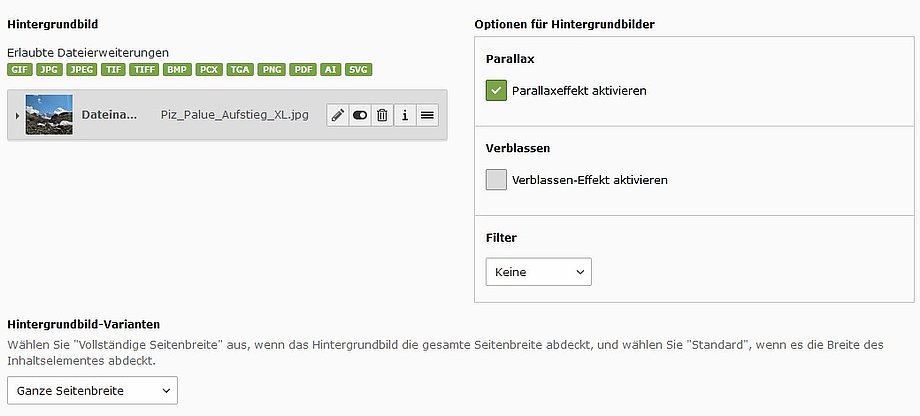Click the drag handle icon with three lines
Image resolution: width=920 pixels, height=416 pixels.
coord(427,115)
